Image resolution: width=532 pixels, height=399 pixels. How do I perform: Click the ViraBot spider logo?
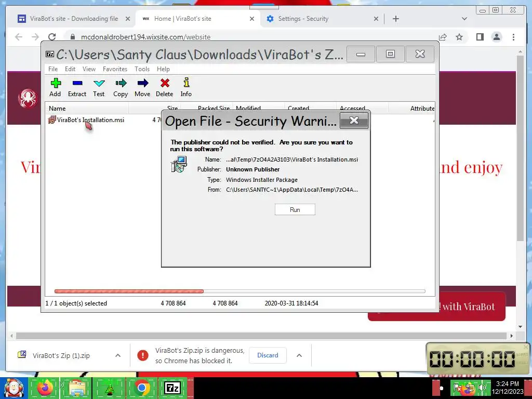click(28, 99)
